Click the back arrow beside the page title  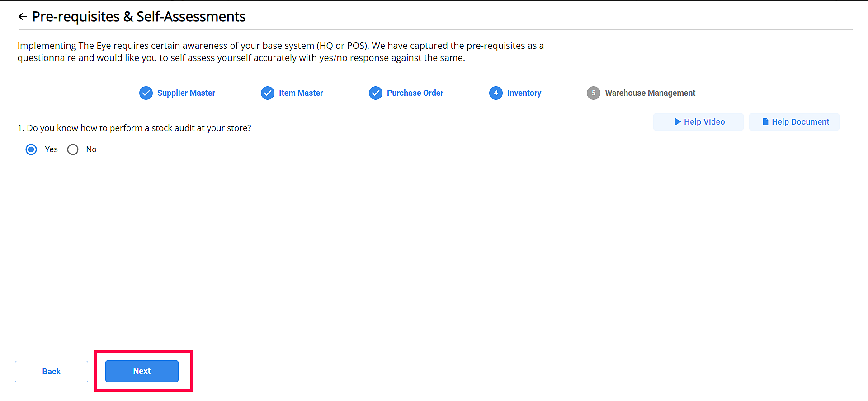click(x=23, y=17)
